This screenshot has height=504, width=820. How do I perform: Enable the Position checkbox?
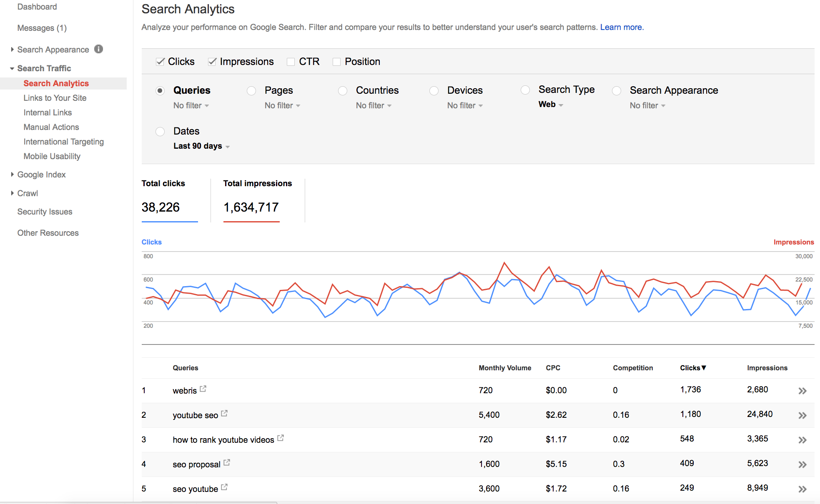[337, 62]
